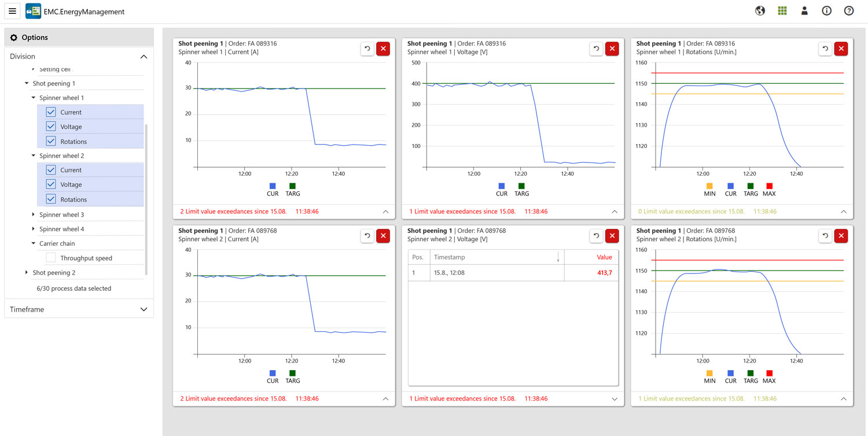Enable the Throughput speed checkbox

51,258
